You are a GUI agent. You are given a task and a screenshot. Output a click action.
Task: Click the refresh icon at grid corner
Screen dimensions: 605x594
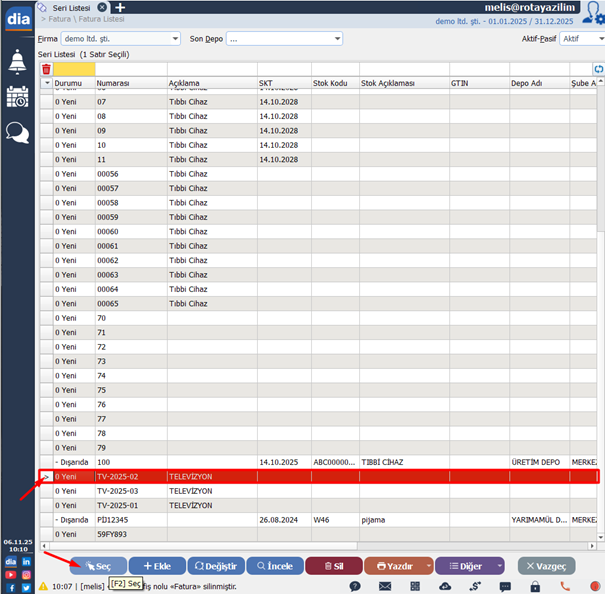tap(598, 69)
